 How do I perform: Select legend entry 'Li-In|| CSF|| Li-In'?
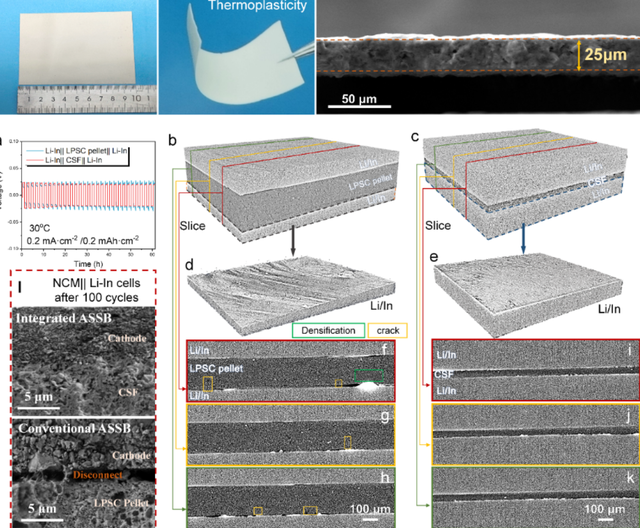73,160
